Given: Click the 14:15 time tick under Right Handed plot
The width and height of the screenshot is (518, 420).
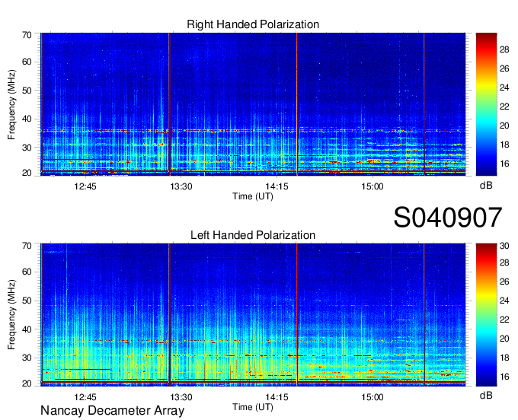Looking at the screenshot, I should [x=277, y=186].
